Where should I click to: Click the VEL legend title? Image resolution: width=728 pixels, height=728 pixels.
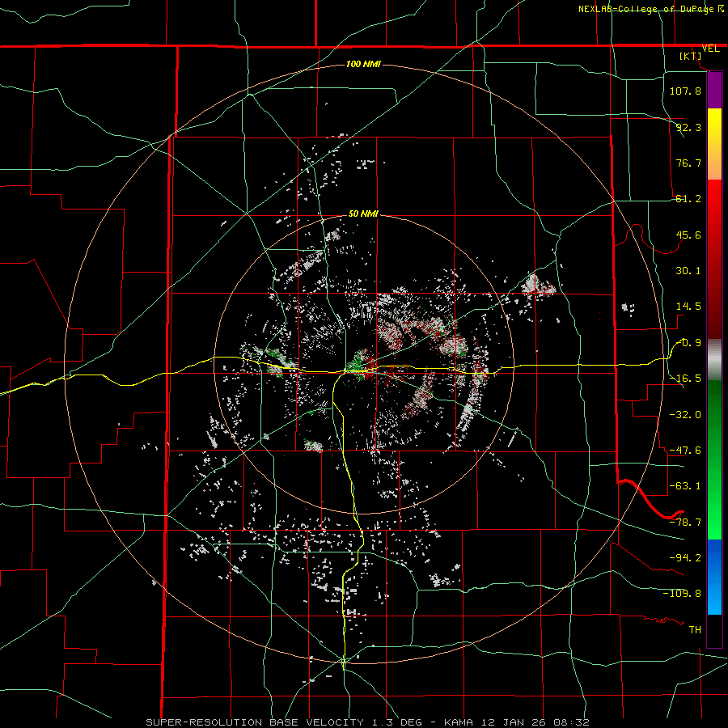pos(710,49)
